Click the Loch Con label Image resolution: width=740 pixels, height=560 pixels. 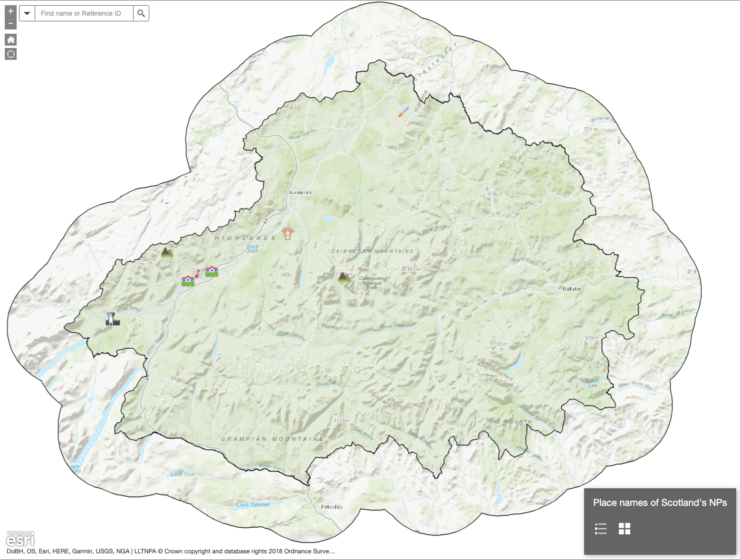click(183, 474)
